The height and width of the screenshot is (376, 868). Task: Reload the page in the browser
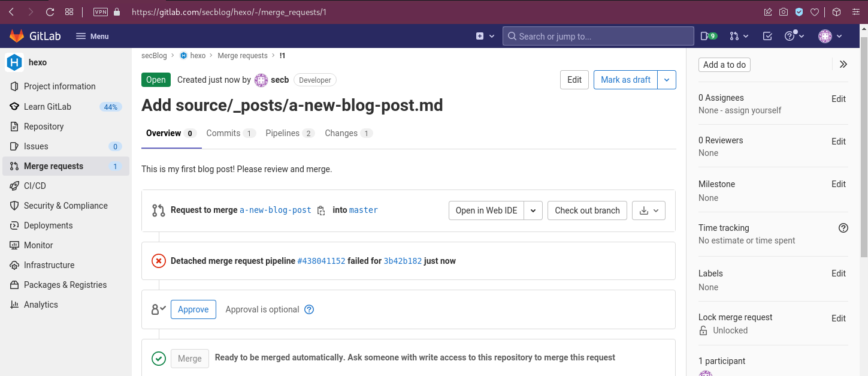[50, 12]
